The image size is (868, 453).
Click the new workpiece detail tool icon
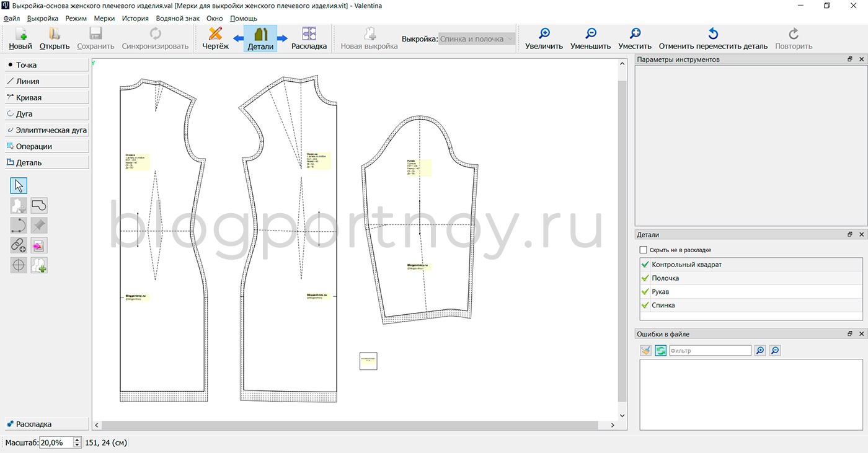pyautogui.click(x=19, y=205)
